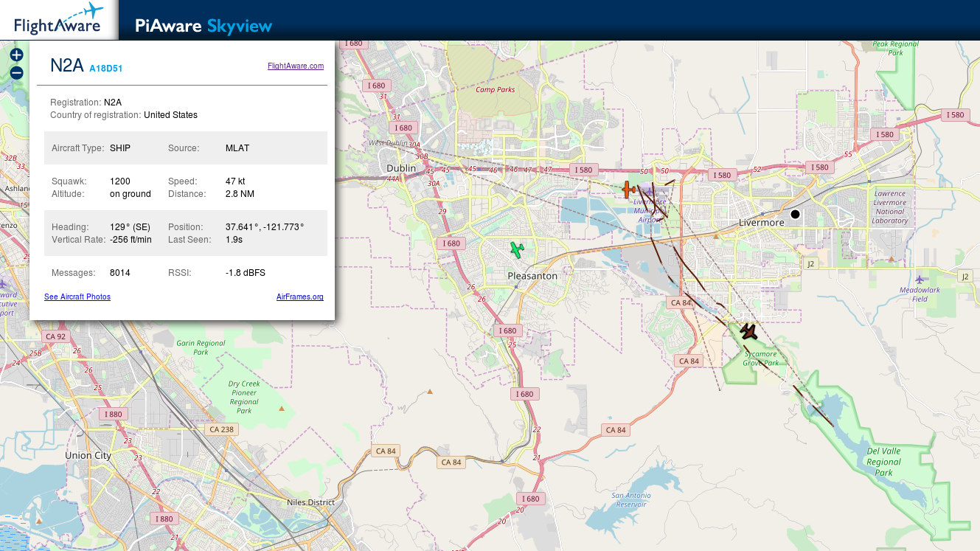Click the black receiver location dot in Livermore
980x551 pixels.
click(x=795, y=214)
